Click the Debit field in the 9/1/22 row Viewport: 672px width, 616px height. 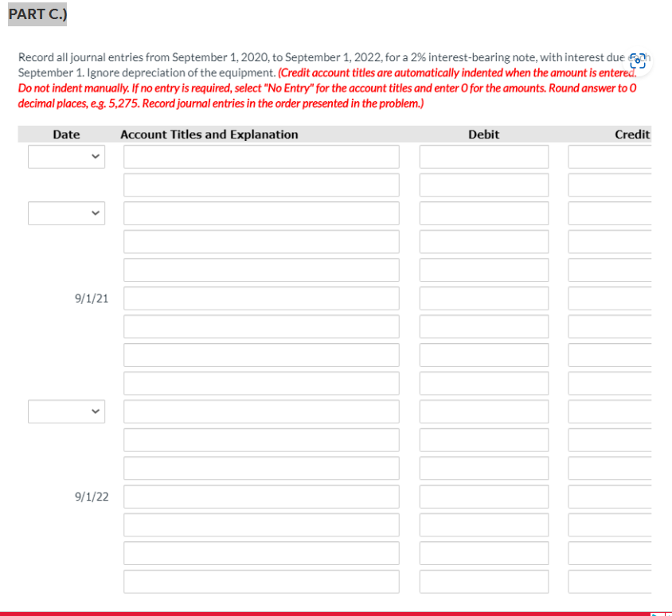click(483, 496)
